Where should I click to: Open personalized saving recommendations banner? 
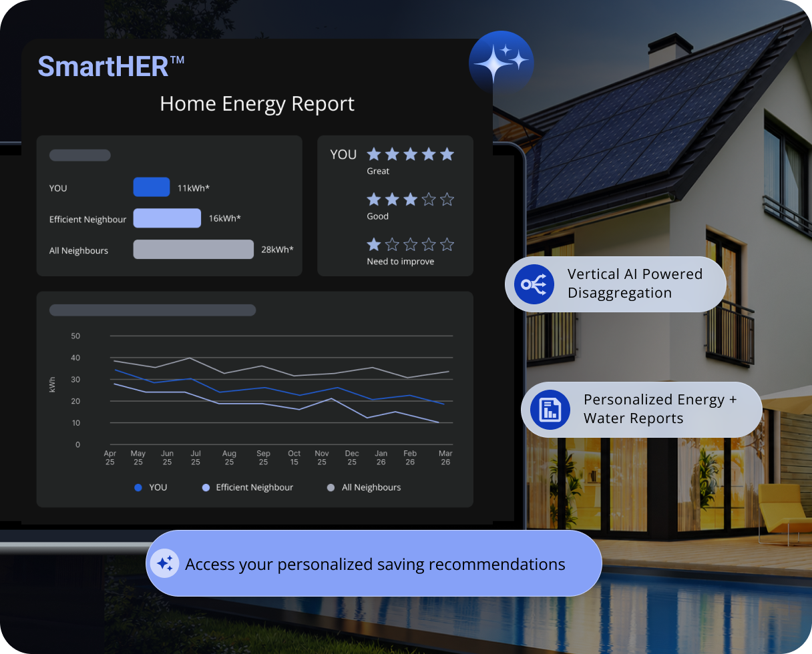point(374,564)
